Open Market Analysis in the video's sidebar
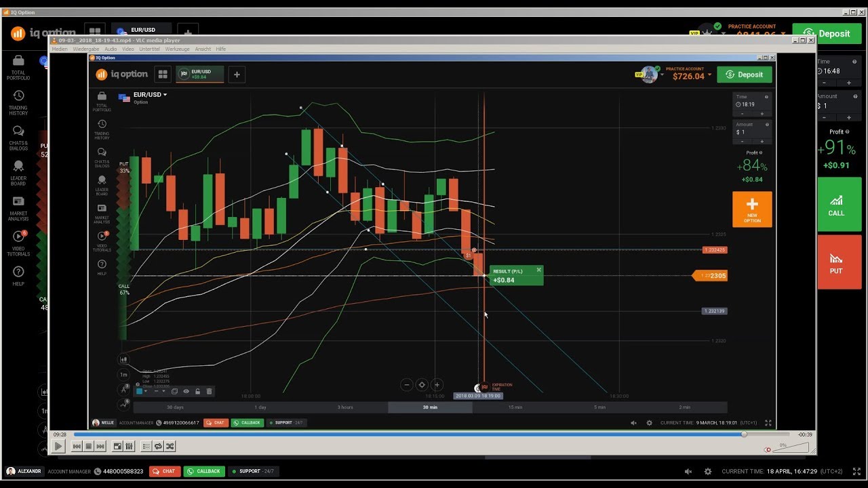Image resolution: width=868 pixels, height=488 pixels. pyautogui.click(x=102, y=213)
